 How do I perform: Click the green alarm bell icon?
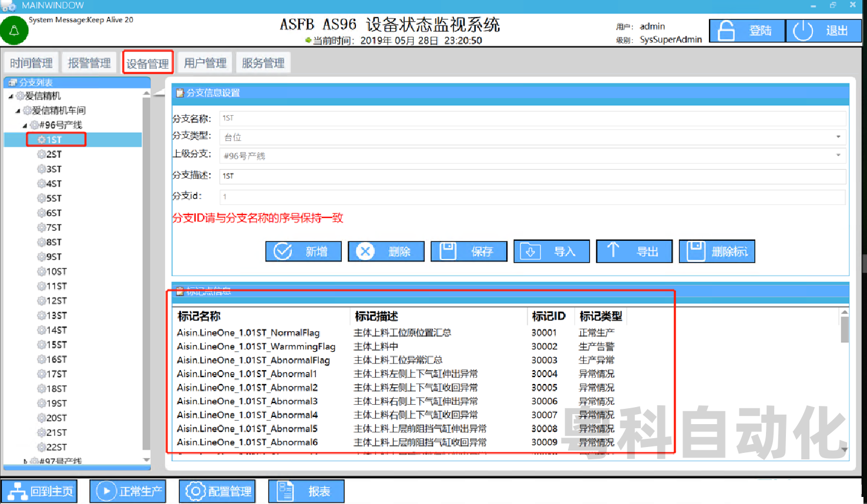pos(14,31)
